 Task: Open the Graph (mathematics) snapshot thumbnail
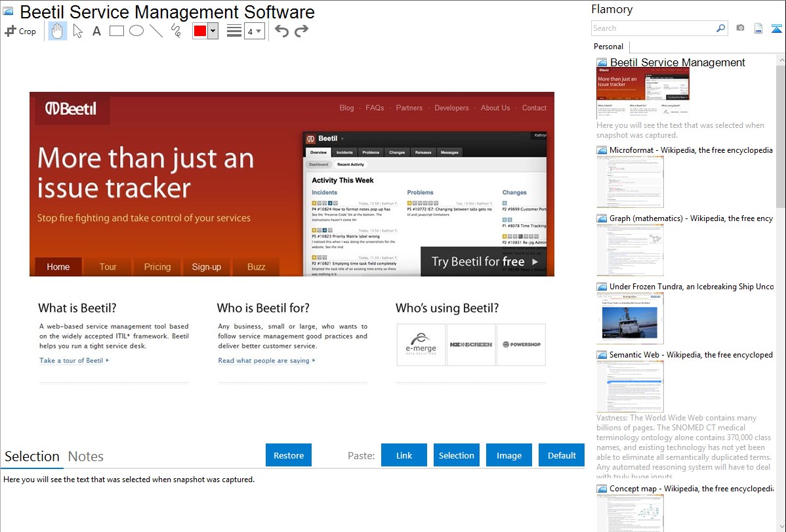click(x=630, y=250)
